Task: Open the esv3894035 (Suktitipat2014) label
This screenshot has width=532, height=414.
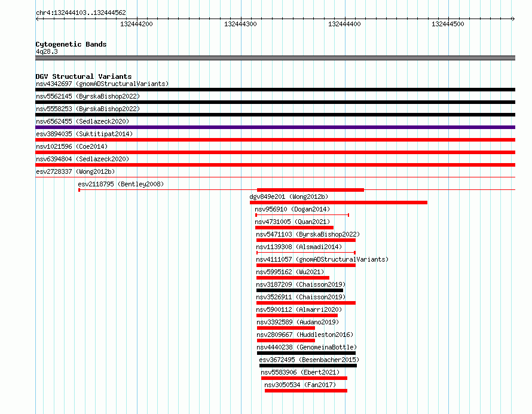Action: tap(84, 134)
